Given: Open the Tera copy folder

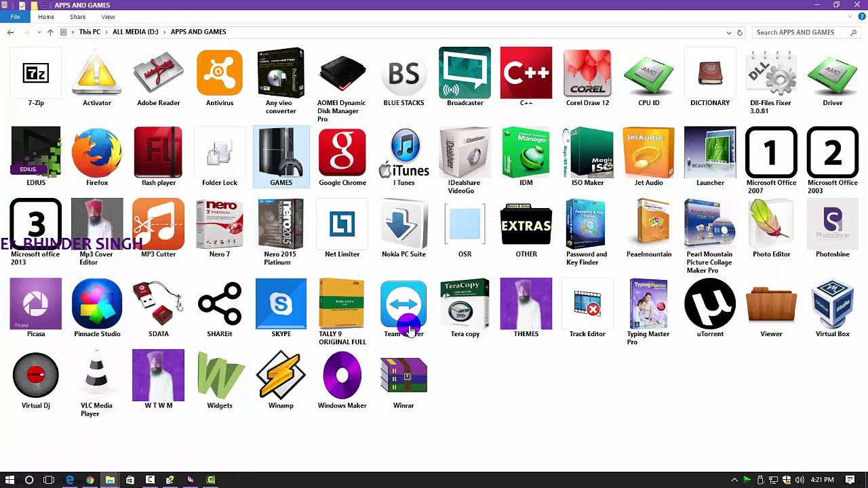Looking at the screenshot, I should (465, 308).
